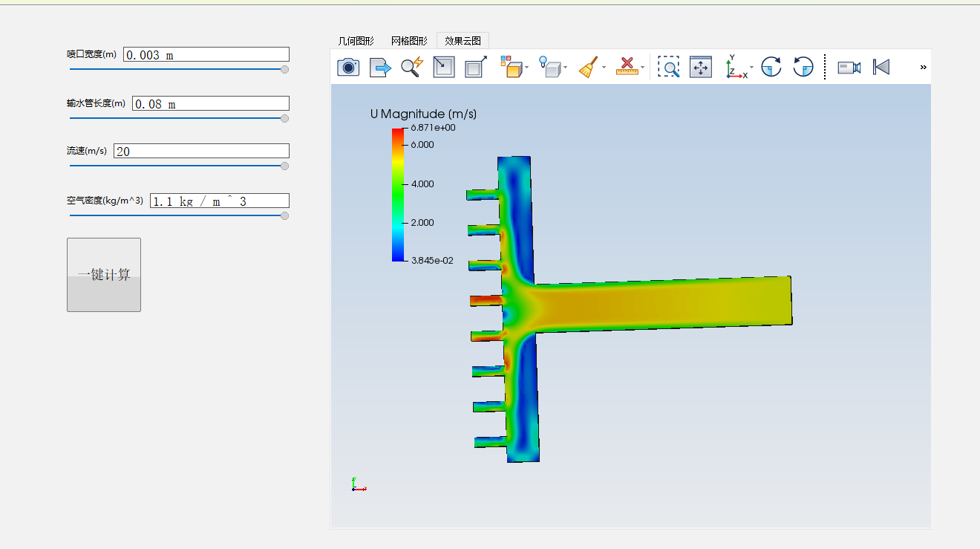Click the legend minimum value 3.845e-02
Viewport: 980px width, 549px height.
[432, 261]
